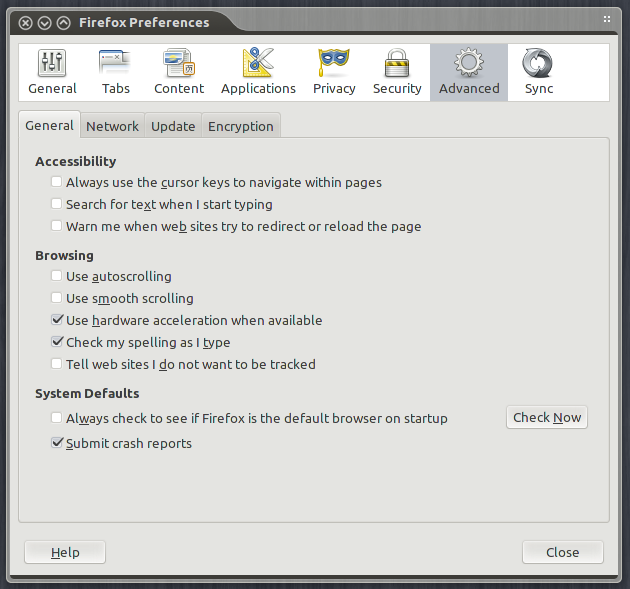Viewport: 630px width, 589px height.
Task: Switch to the Network sub-tab
Action: [x=112, y=126]
